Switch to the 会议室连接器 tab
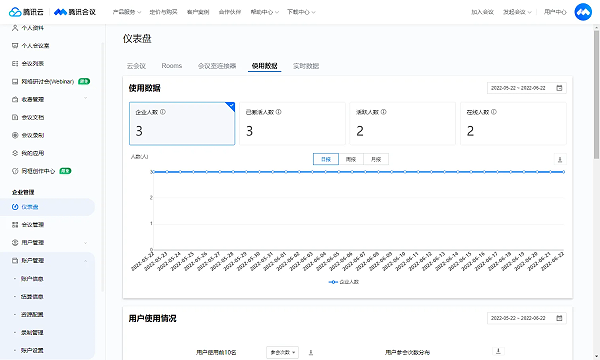Screen dimensions: 600x360 pos(217,66)
